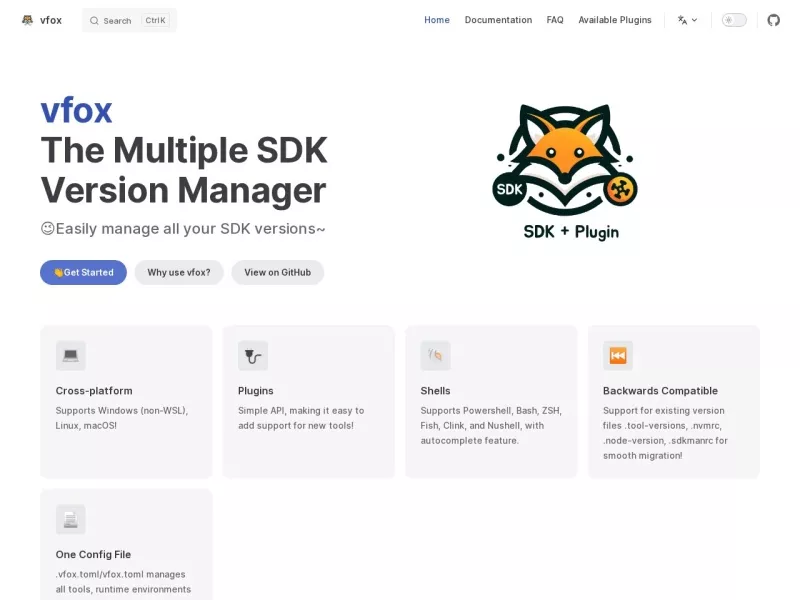Click the magnifier icon in the Search box
This screenshot has width=800, height=600.
pos(94,20)
